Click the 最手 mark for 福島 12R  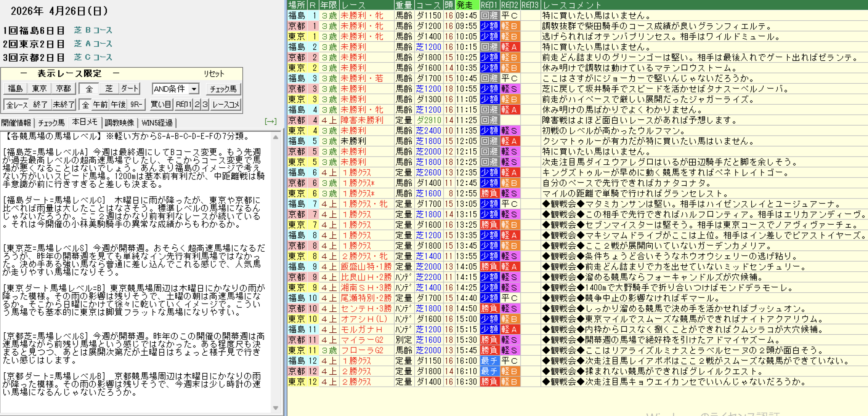(x=489, y=361)
